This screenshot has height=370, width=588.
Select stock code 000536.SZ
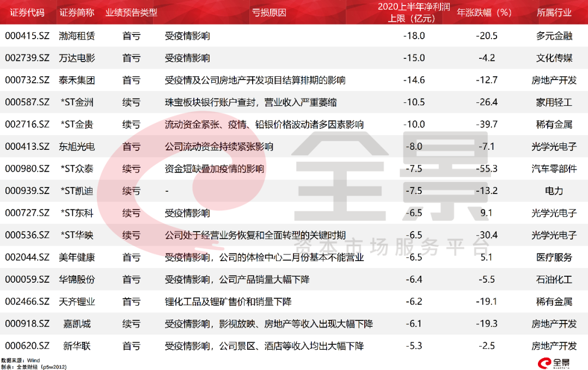(27, 235)
